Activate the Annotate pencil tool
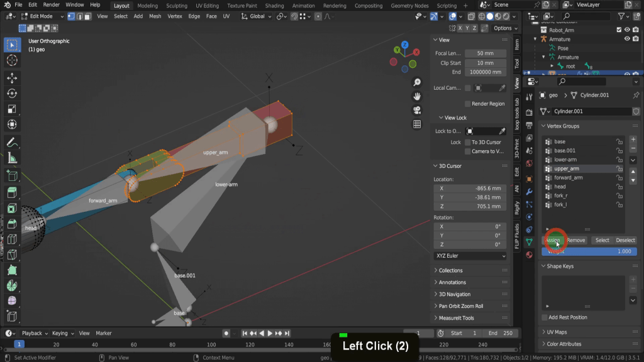 click(11, 143)
